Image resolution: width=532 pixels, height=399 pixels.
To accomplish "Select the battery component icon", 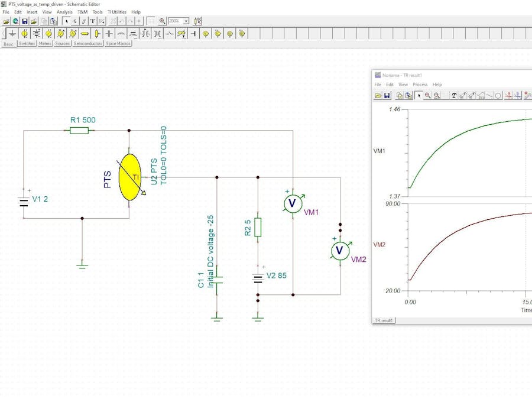I will coord(37,34).
